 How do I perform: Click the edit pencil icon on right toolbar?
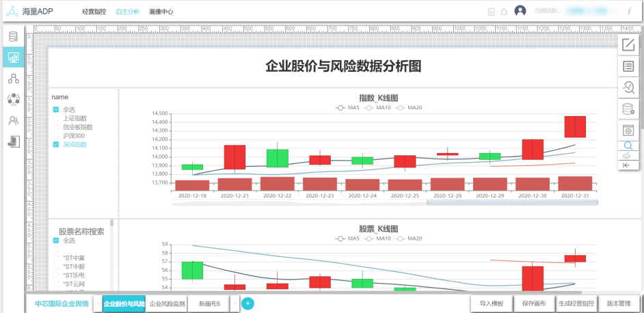pyautogui.click(x=628, y=45)
